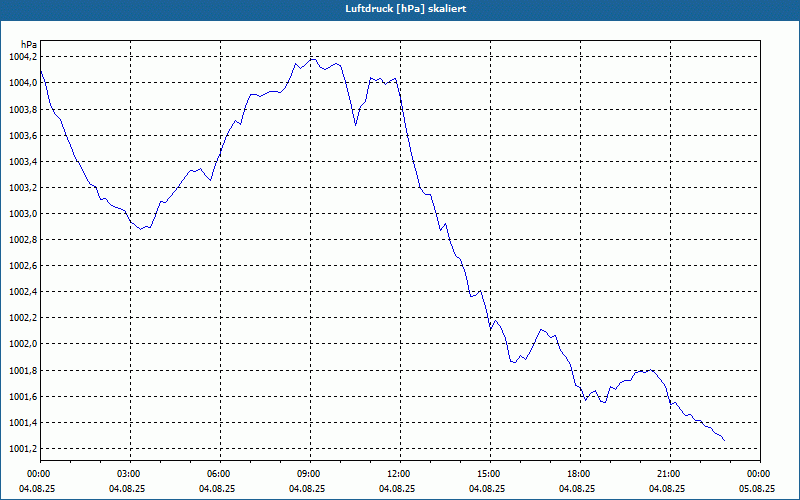Select the 1003,0 y-axis label
800x500 pixels.
coord(22,213)
